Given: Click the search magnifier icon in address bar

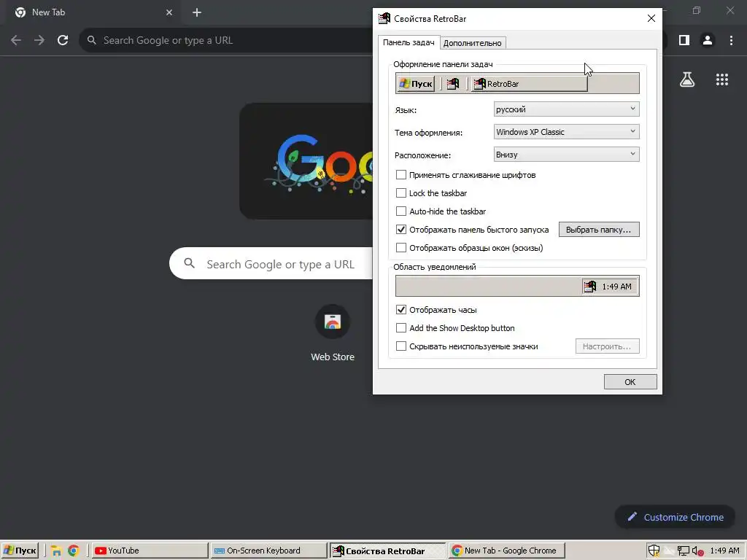Looking at the screenshot, I should coord(92,41).
